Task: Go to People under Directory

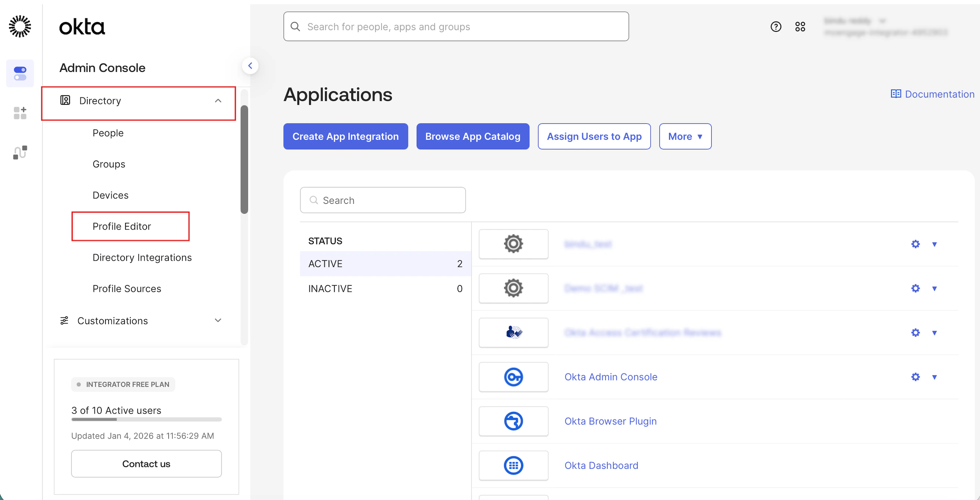Action: point(108,133)
